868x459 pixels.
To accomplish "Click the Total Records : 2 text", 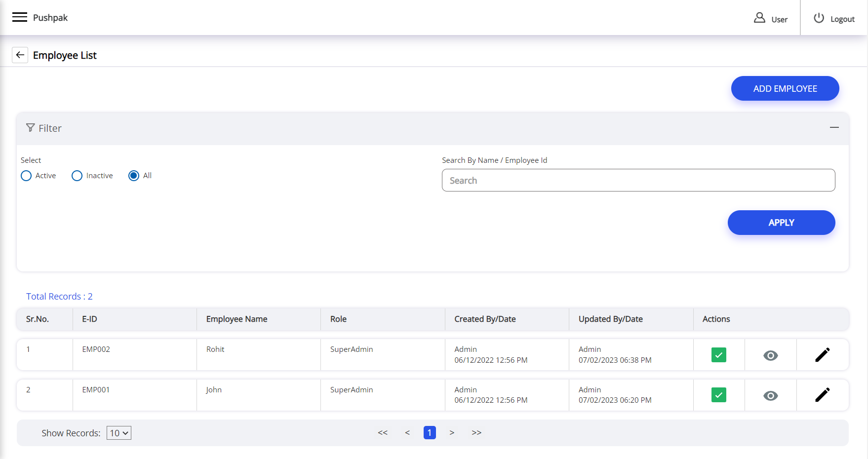I will (x=59, y=296).
